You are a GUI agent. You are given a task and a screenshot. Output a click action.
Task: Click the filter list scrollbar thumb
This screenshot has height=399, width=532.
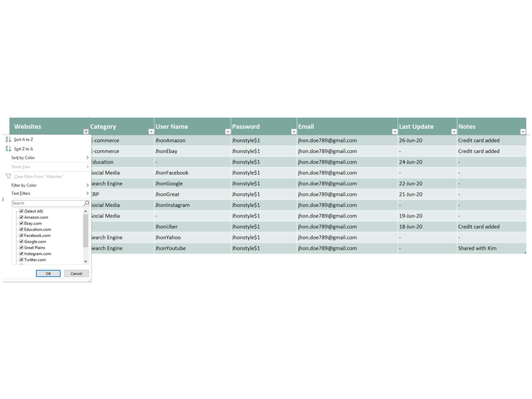pyautogui.click(x=86, y=231)
